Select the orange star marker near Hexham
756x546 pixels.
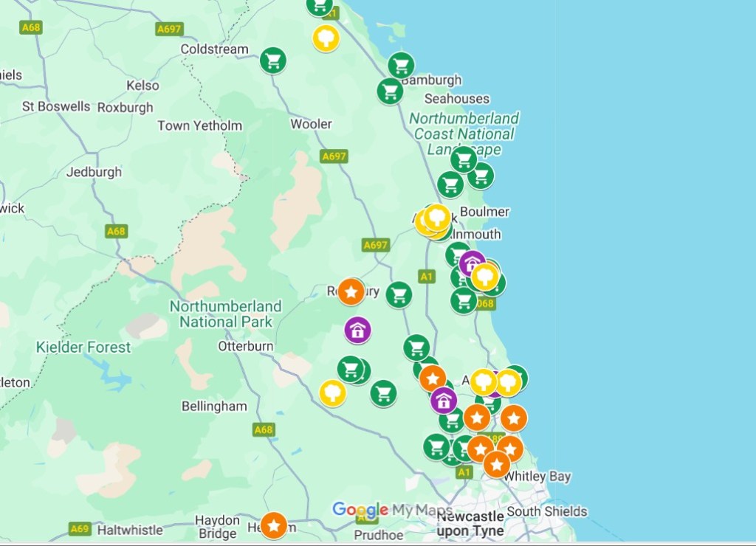click(273, 525)
